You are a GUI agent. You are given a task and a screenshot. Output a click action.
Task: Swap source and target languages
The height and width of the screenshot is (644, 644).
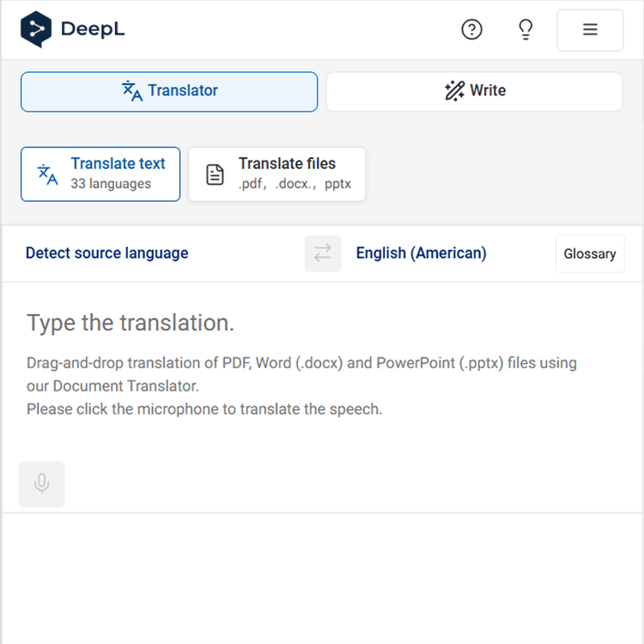click(323, 253)
